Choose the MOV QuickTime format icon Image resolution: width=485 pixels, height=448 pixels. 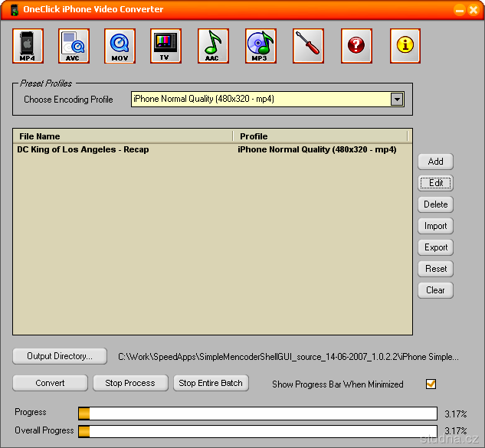tap(120, 46)
